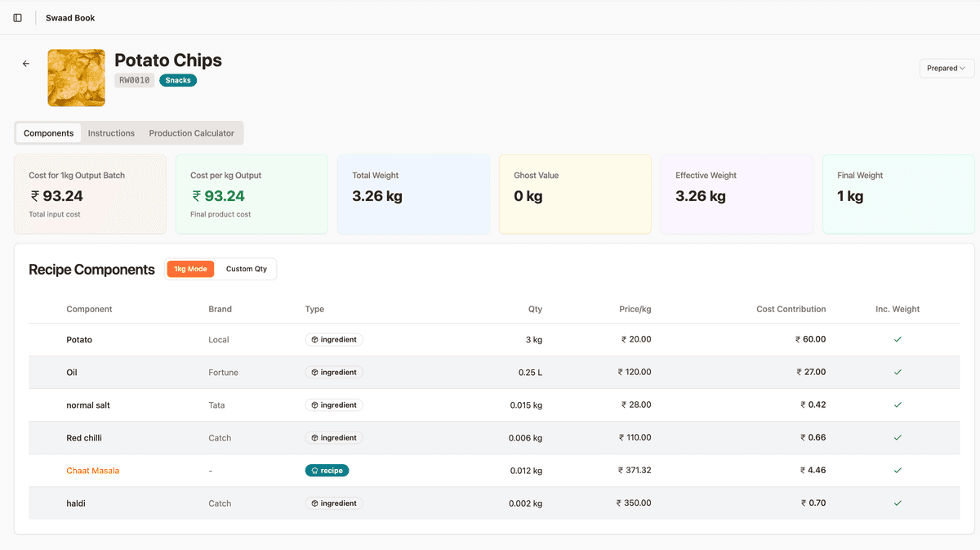Viewport: 980px width, 550px height.
Task: Open the Instructions tab
Action: pyautogui.click(x=111, y=133)
